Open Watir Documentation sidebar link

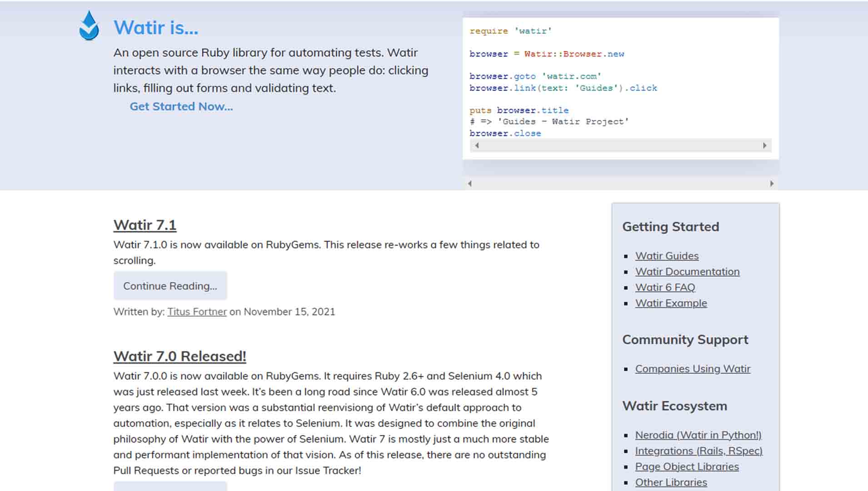point(687,272)
